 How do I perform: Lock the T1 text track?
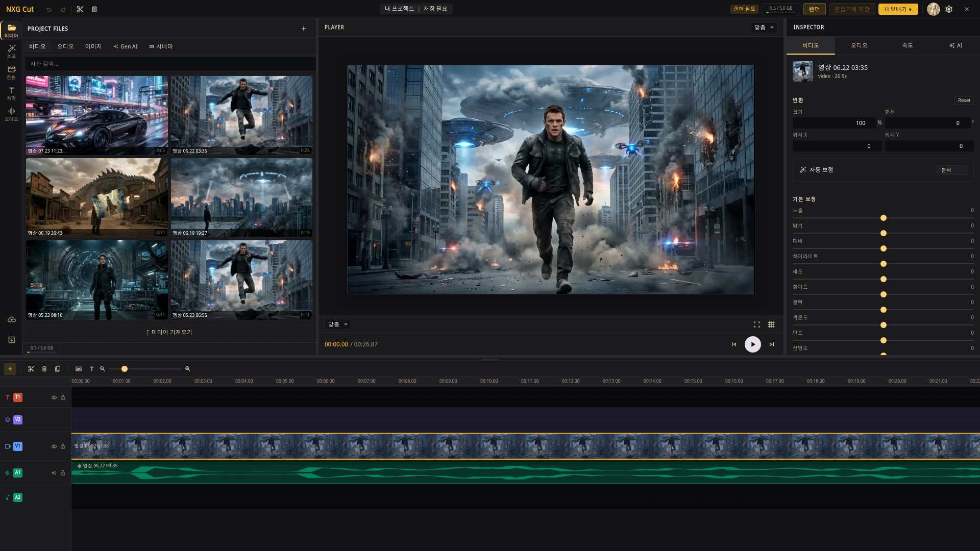(63, 397)
